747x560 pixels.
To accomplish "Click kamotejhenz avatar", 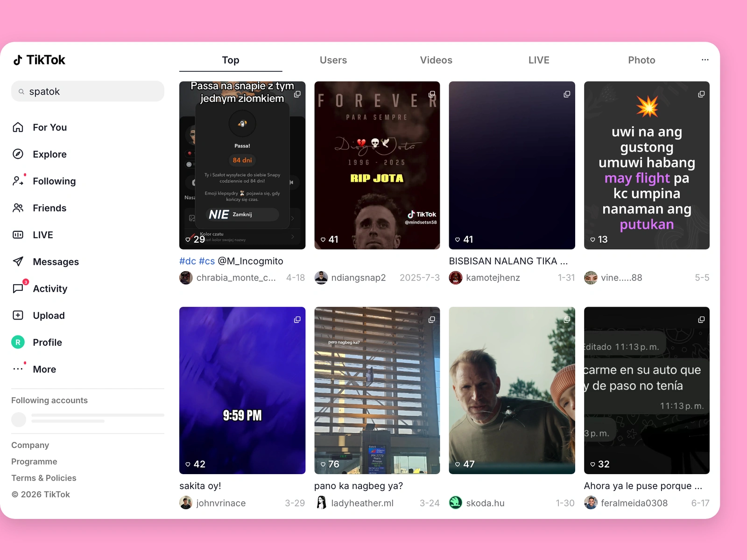I will tap(456, 278).
